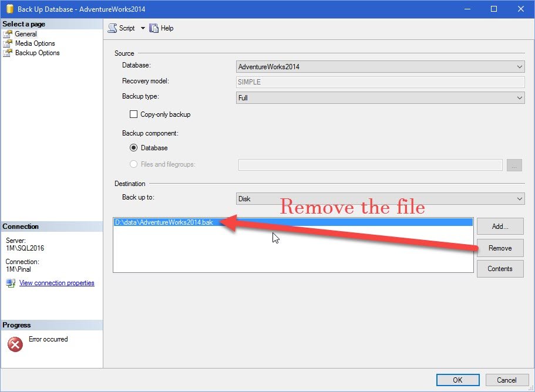Click the OK button
Image resolution: width=535 pixels, height=392 pixels.
457,380
